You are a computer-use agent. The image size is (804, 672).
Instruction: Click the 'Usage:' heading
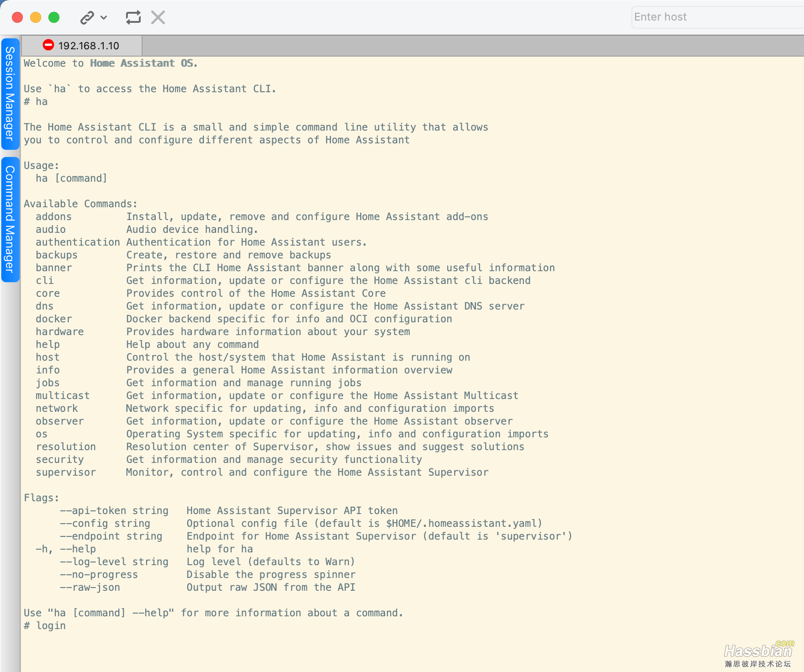point(42,166)
